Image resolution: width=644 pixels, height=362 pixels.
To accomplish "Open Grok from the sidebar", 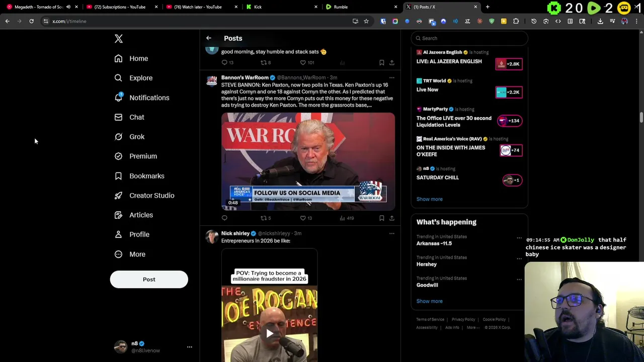I will pos(129,137).
